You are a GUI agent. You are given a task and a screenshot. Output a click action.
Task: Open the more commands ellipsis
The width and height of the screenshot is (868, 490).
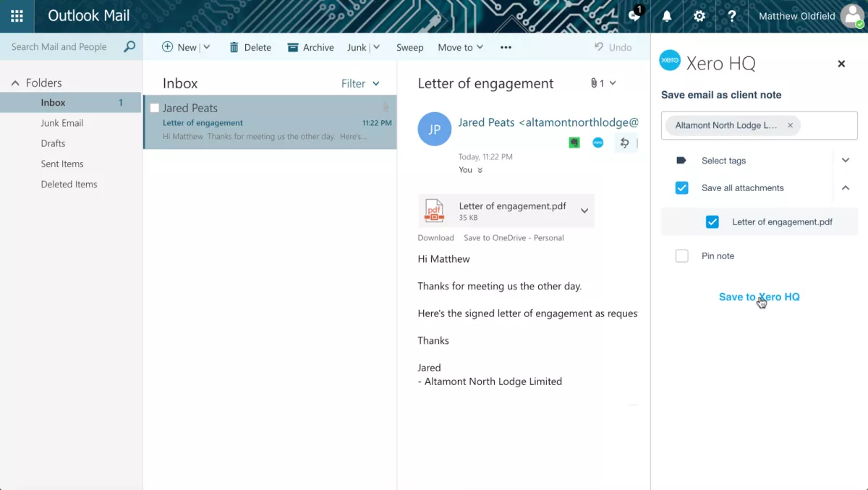click(x=506, y=47)
